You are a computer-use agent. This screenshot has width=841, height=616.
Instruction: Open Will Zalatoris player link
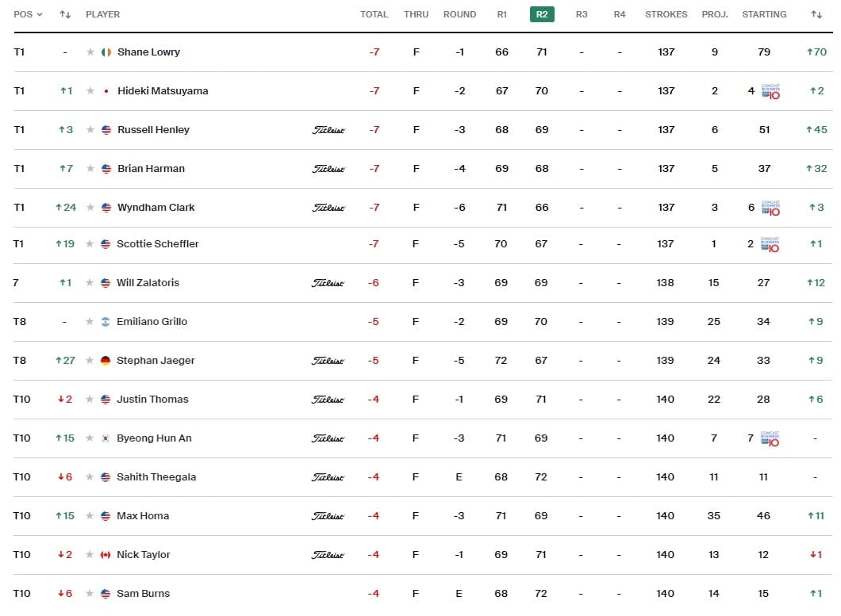[x=148, y=282]
